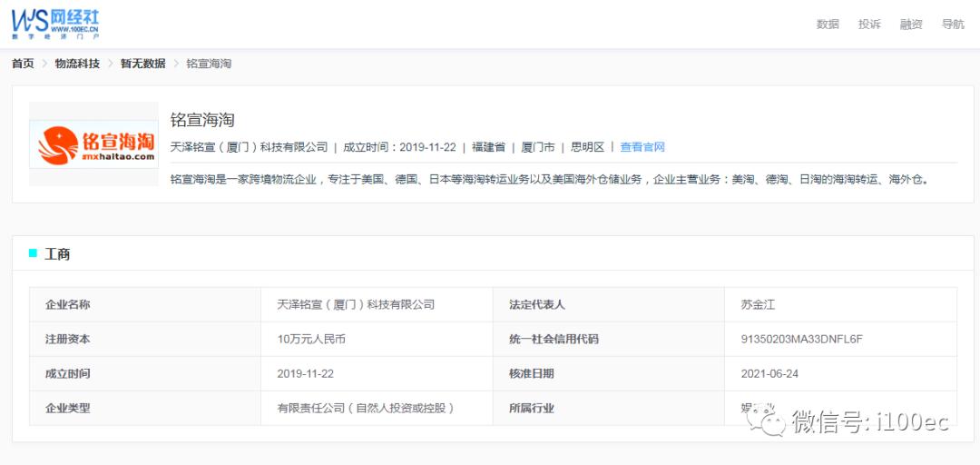
Task: Click the 厦门市 location text
Action: point(538,147)
